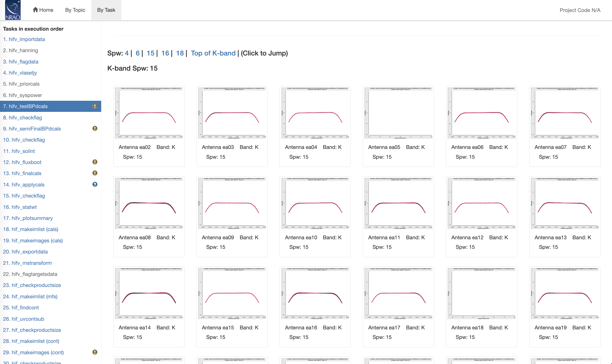Open task 2. hifv_hanning

point(20,51)
